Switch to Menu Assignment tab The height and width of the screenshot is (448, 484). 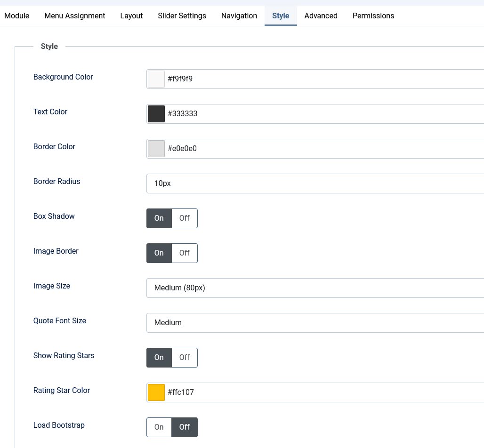tap(75, 16)
